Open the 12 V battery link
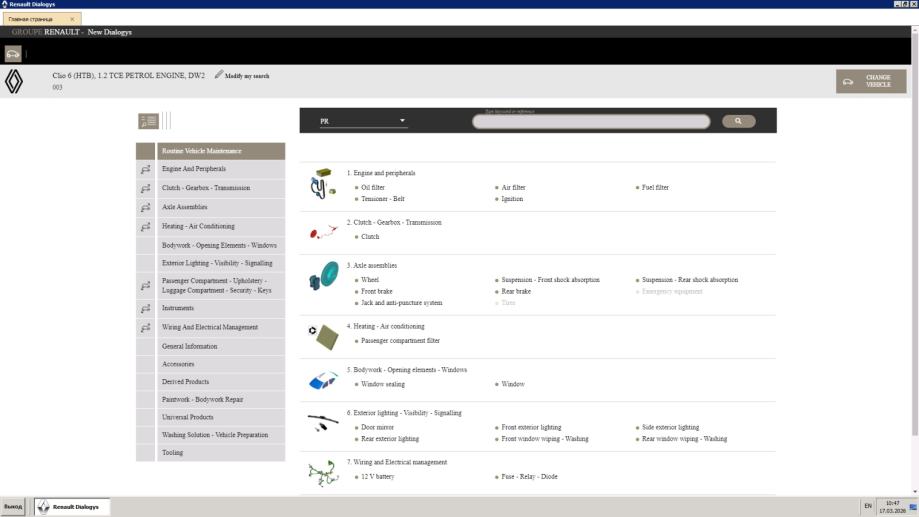The height and width of the screenshot is (517, 919). click(x=377, y=477)
